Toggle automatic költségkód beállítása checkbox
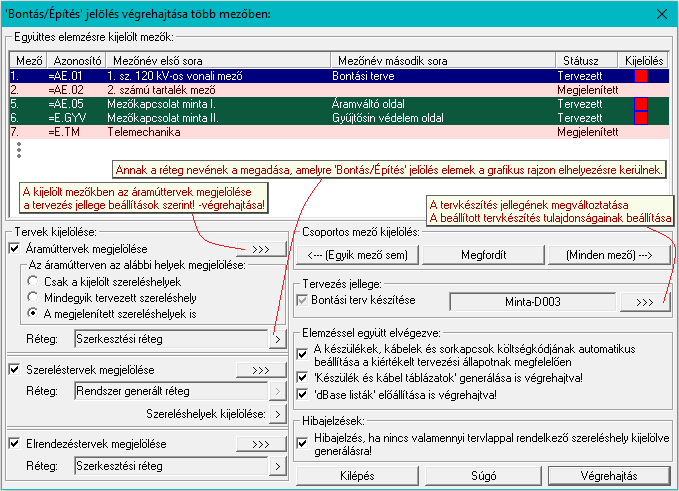Viewport: 679px width, 491px height. [x=302, y=355]
